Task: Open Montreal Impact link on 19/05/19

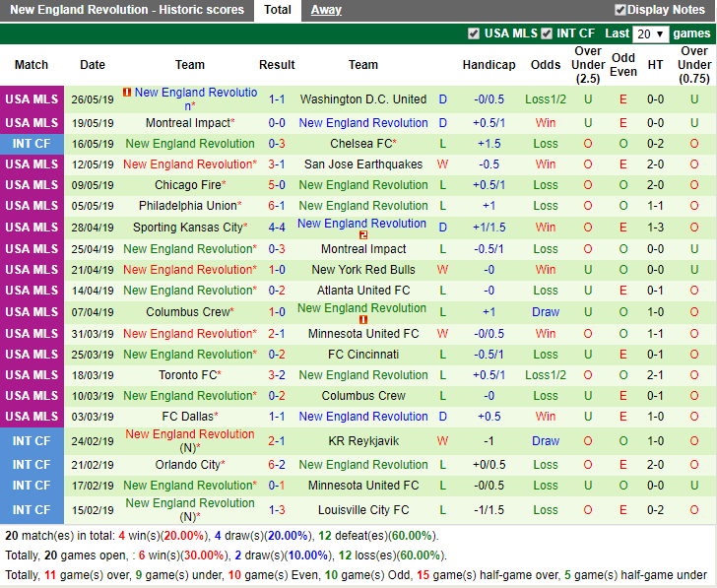Action: point(187,123)
